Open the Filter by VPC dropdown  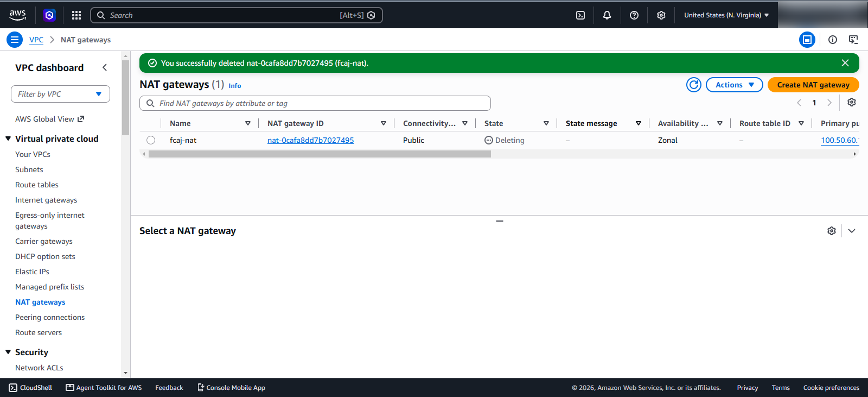coord(60,94)
